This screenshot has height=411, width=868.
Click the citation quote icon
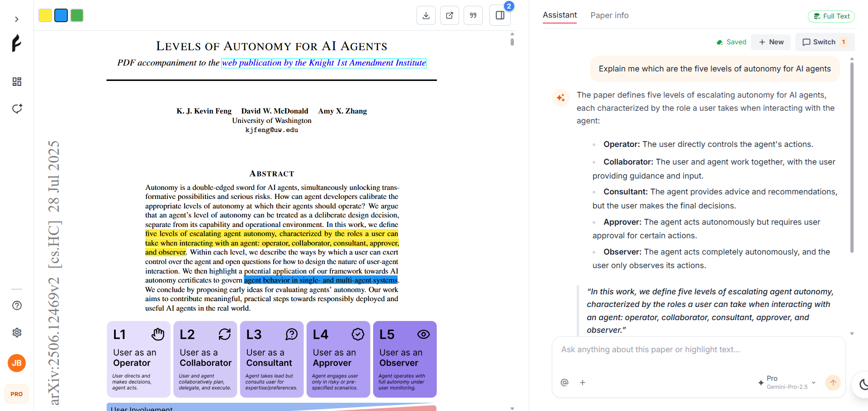point(473,15)
